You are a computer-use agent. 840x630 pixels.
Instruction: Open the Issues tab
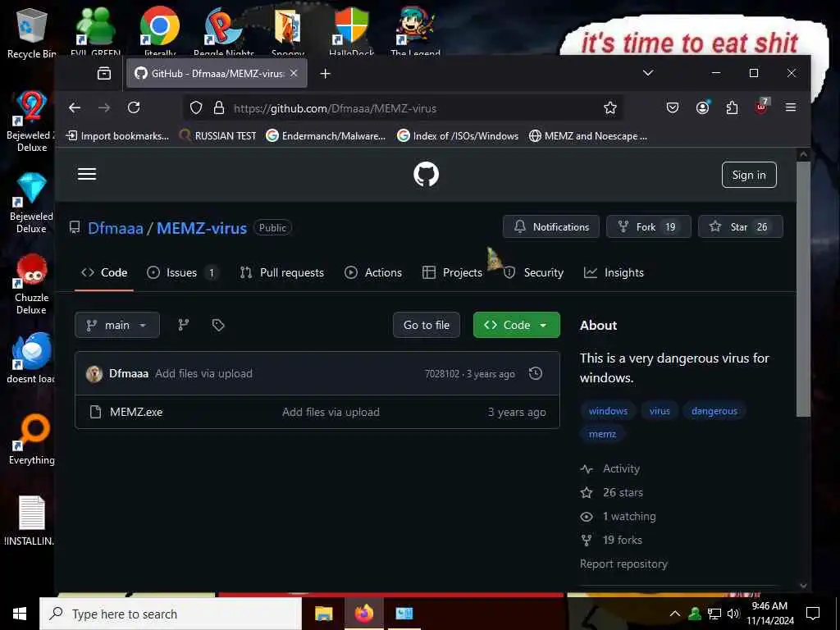coord(182,272)
